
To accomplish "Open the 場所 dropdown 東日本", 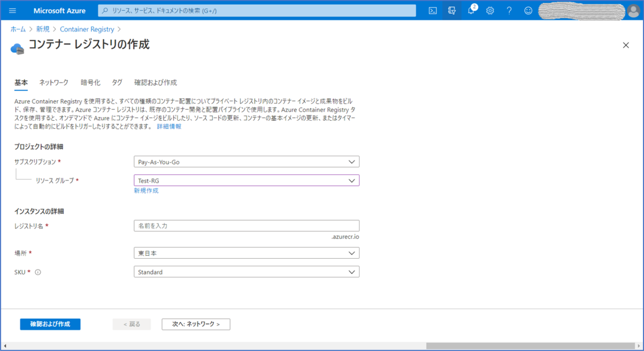I will [246, 253].
